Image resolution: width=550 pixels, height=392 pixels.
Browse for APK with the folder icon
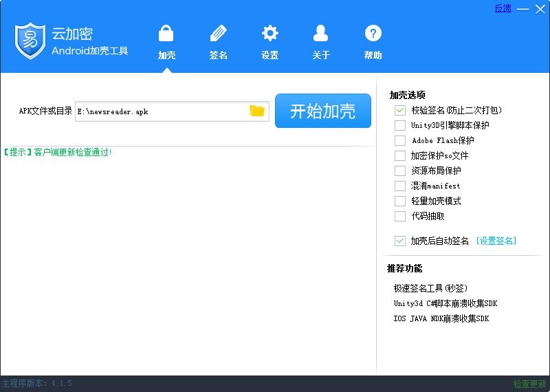coord(257,111)
